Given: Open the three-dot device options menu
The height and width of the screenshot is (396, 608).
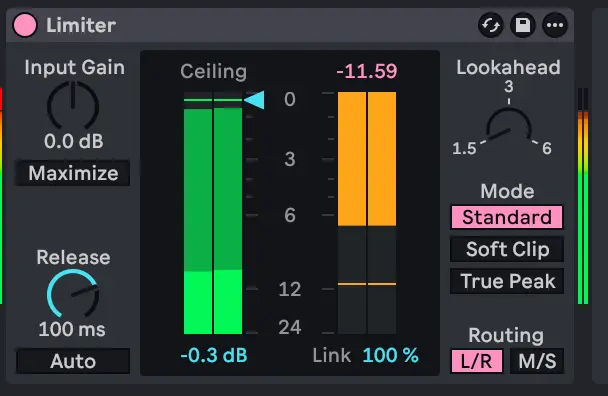Looking at the screenshot, I should [555, 26].
